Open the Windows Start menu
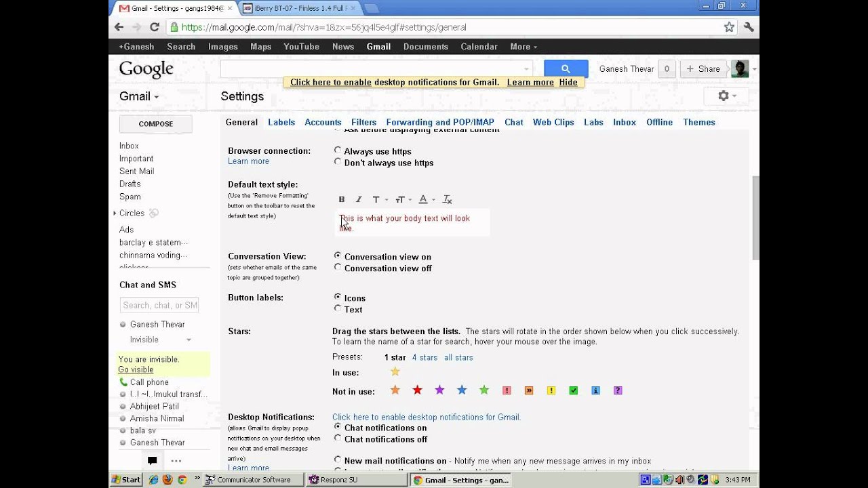The height and width of the screenshot is (488, 868). pos(126,480)
